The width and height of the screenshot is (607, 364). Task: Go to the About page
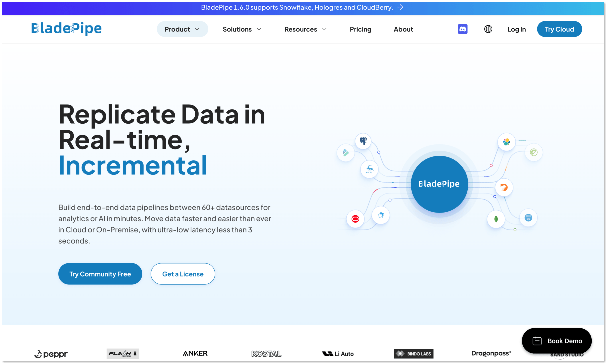coord(403,29)
